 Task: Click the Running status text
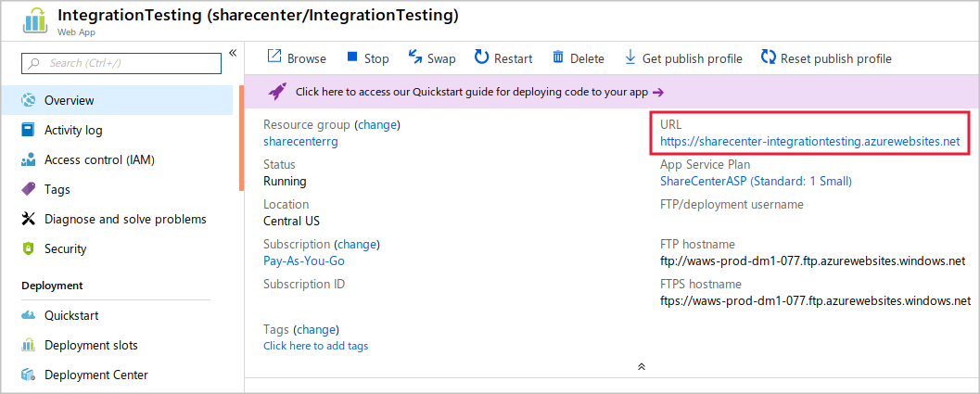[x=285, y=182]
